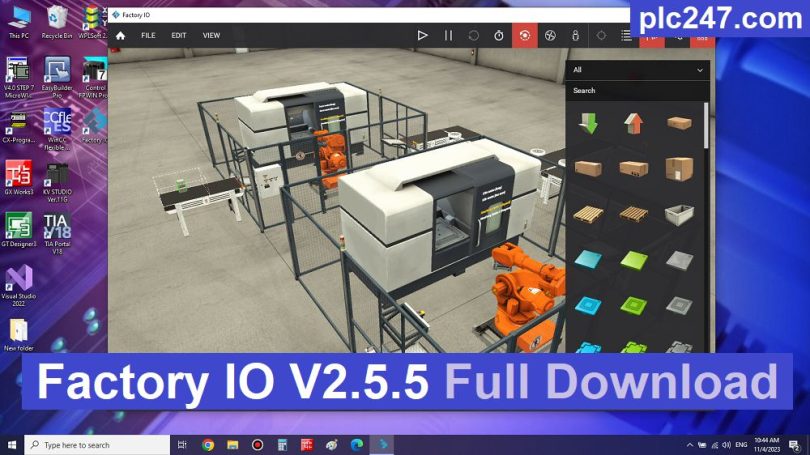This screenshot has width=810, height=455.
Task: Pick the medium cardboard box at left of second row
Action: pos(588,168)
